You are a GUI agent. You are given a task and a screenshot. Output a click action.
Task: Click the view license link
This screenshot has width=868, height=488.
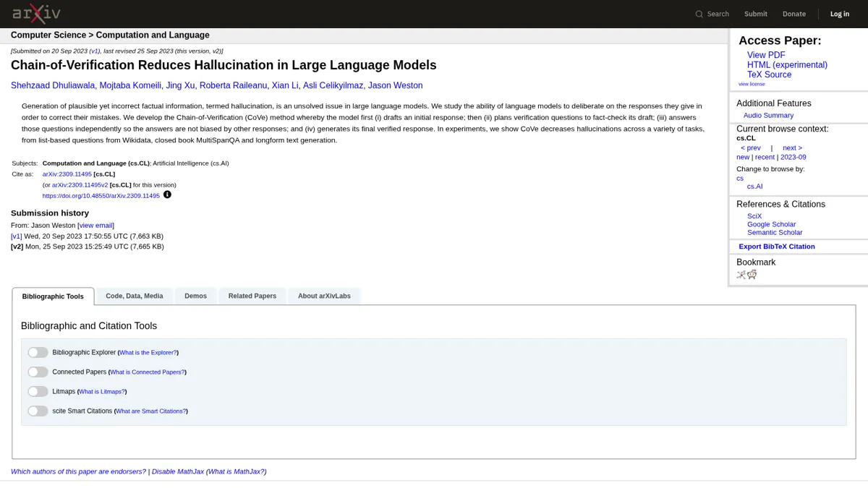[x=752, y=84]
